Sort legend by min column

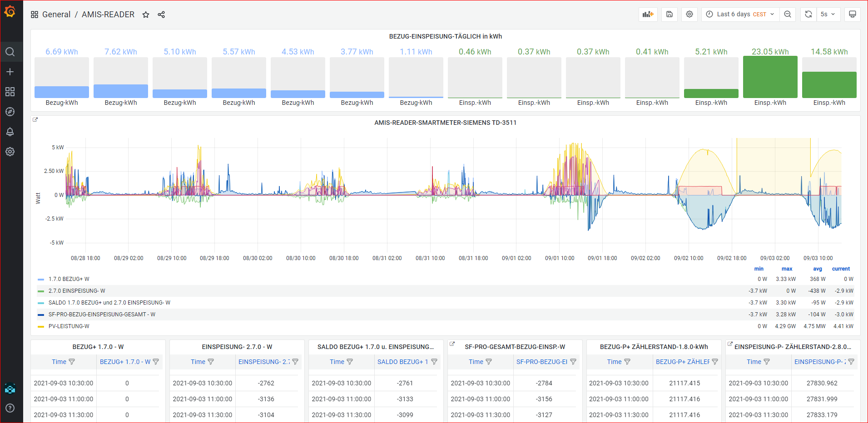click(x=759, y=269)
